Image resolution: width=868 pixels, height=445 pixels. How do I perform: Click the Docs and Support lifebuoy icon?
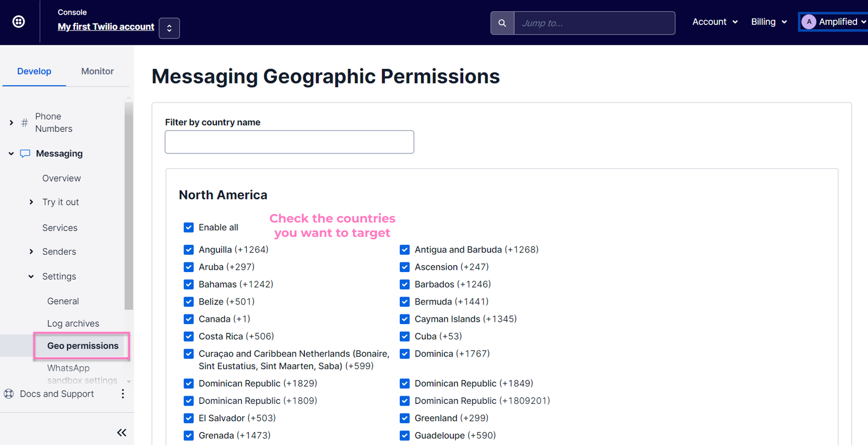9,394
